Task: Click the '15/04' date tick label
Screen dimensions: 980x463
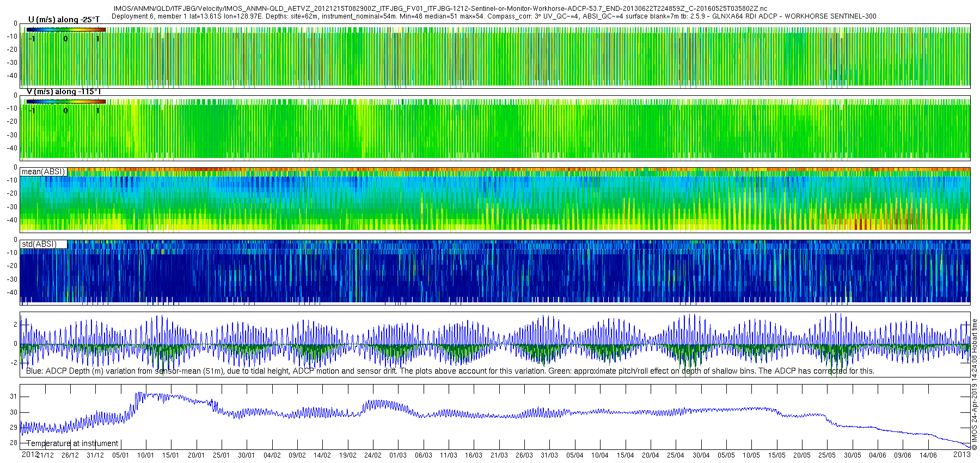Action: [626, 455]
